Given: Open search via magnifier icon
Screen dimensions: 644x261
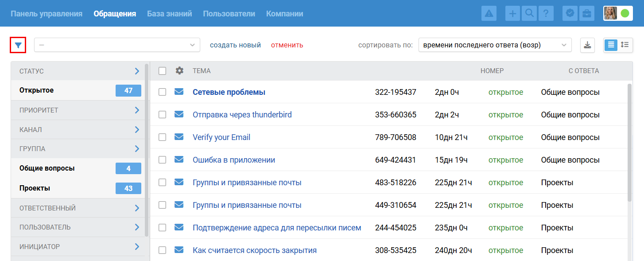Looking at the screenshot, I should point(529,14).
